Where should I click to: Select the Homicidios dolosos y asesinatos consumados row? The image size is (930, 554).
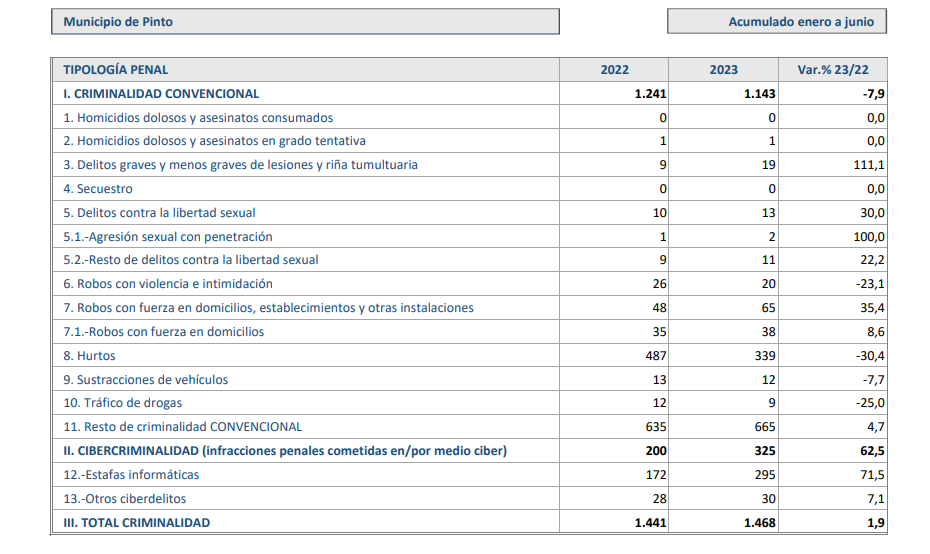tap(198, 118)
